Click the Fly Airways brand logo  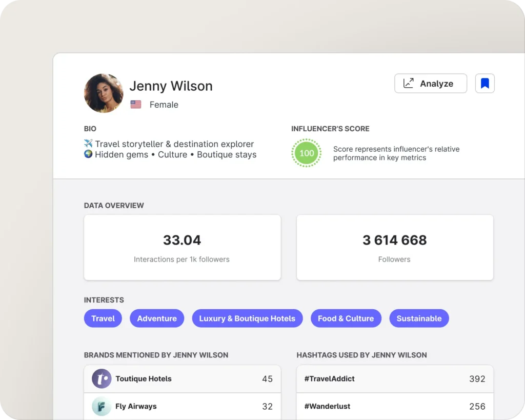pos(102,406)
